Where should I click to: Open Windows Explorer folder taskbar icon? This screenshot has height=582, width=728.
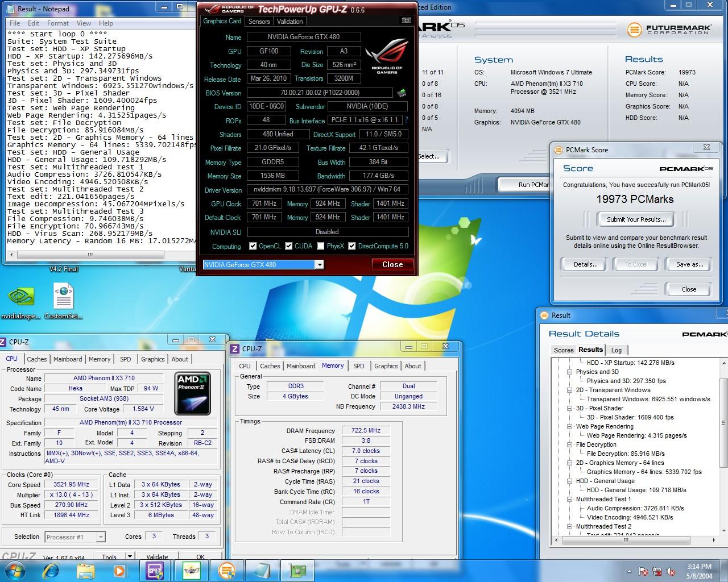86,571
